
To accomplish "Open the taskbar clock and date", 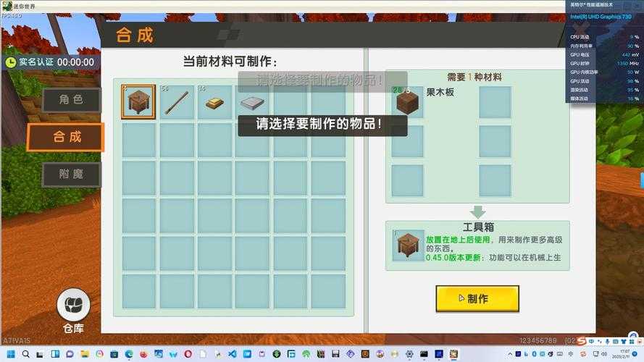I will click(621, 354).
